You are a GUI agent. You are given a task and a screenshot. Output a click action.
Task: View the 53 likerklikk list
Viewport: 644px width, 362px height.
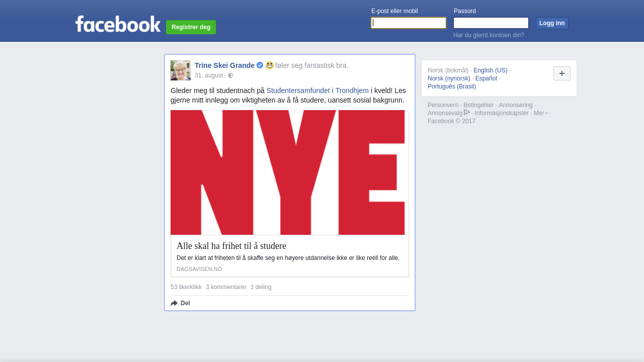tap(186, 287)
